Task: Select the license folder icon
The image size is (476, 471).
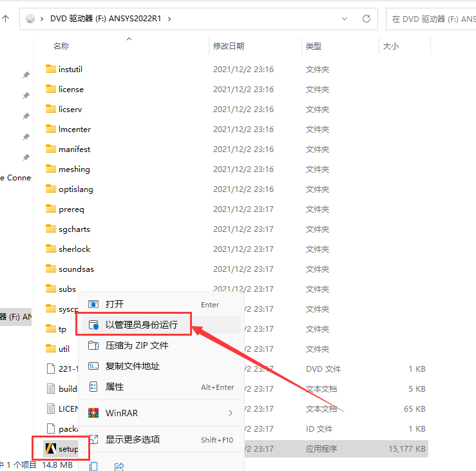Action: click(x=51, y=89)
